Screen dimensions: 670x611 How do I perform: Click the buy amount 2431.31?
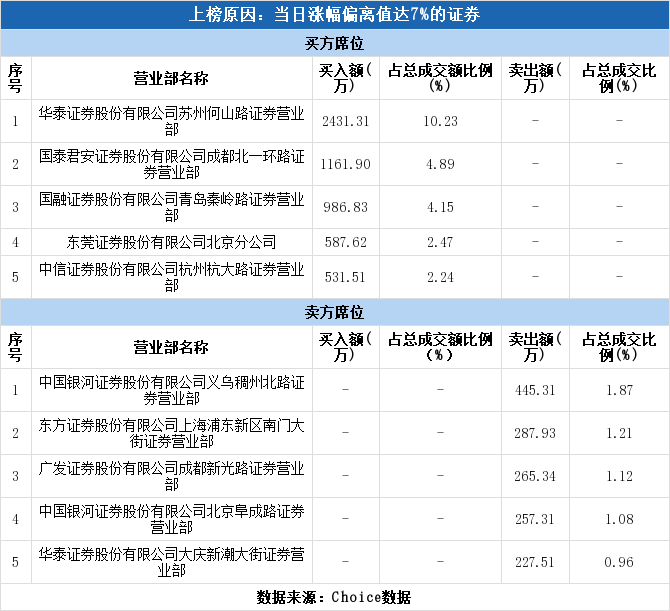346,121
